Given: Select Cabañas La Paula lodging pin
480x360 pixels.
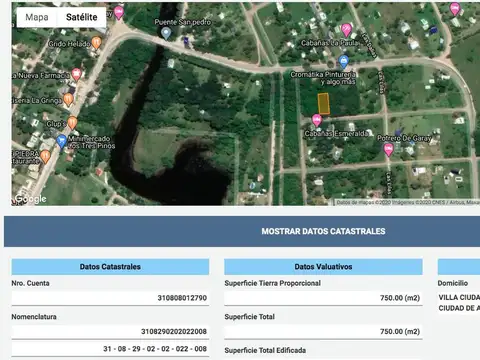Looking at the screenshot, I should 347,30.
